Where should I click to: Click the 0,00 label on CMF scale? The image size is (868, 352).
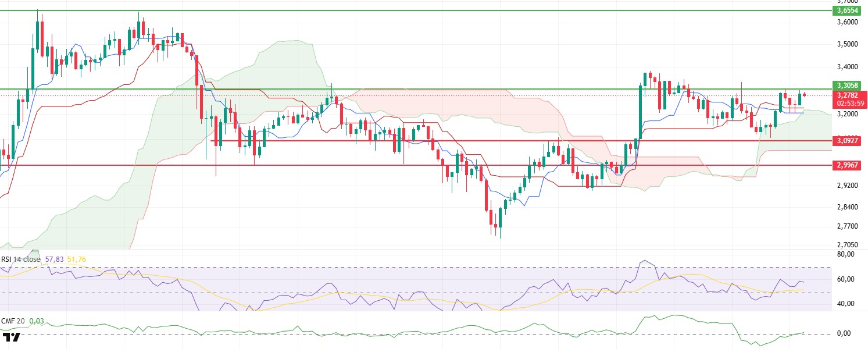pos(843,333)
